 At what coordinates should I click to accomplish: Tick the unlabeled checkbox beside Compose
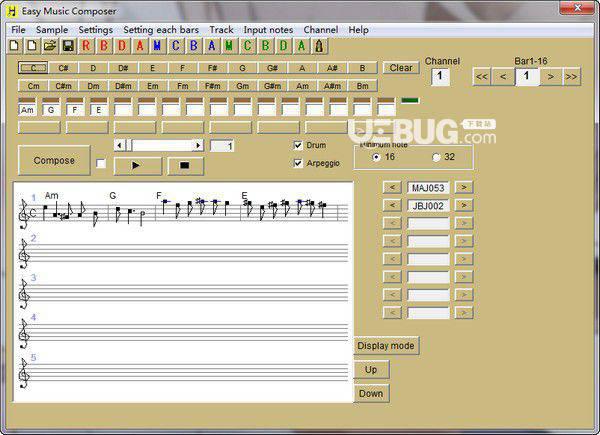(x=101, y=164)
